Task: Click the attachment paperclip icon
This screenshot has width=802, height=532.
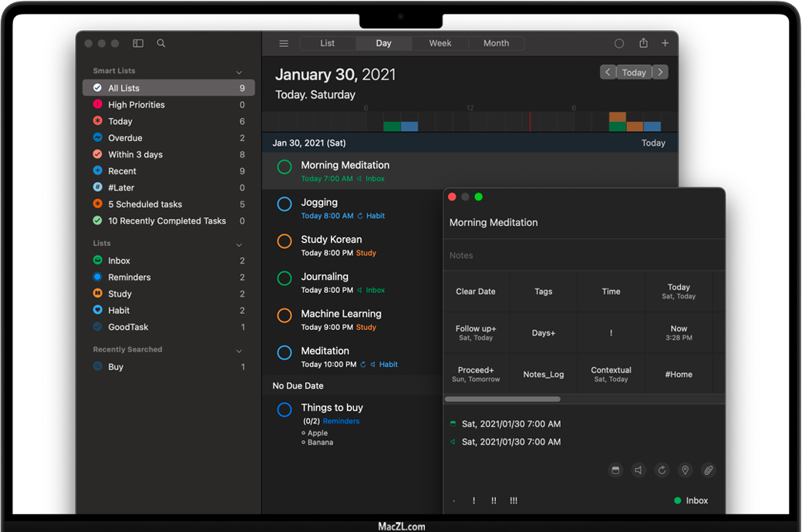Action: coord(708,470)
